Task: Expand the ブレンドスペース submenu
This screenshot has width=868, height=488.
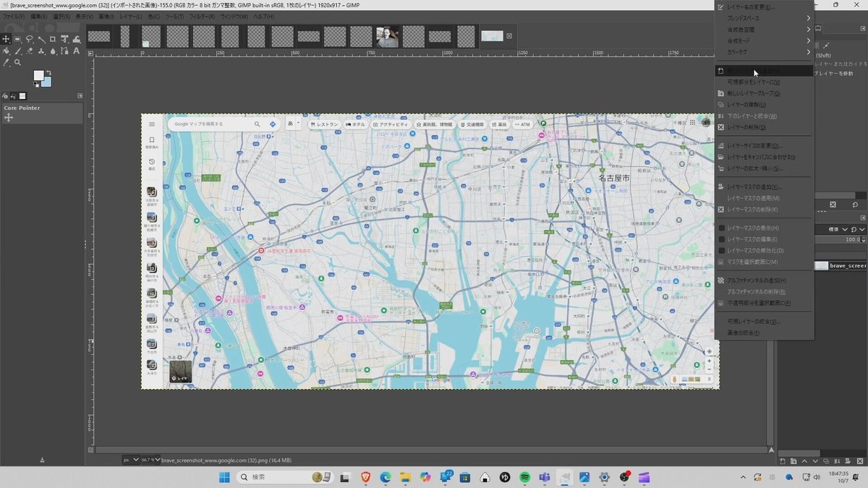Action: pos(764,18)
